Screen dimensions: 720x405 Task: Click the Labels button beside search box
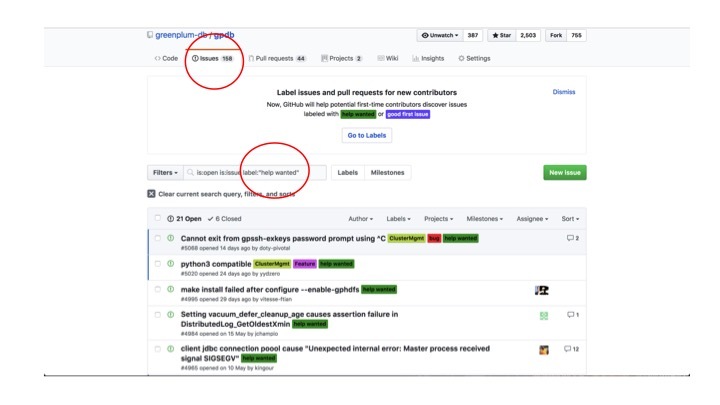(x=348, y=173)
